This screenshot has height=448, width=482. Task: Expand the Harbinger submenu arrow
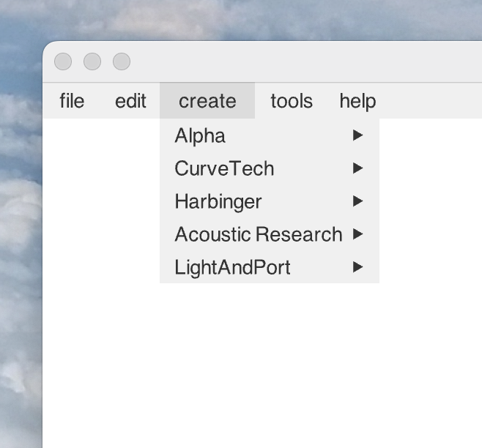click(x=357, y=201)
